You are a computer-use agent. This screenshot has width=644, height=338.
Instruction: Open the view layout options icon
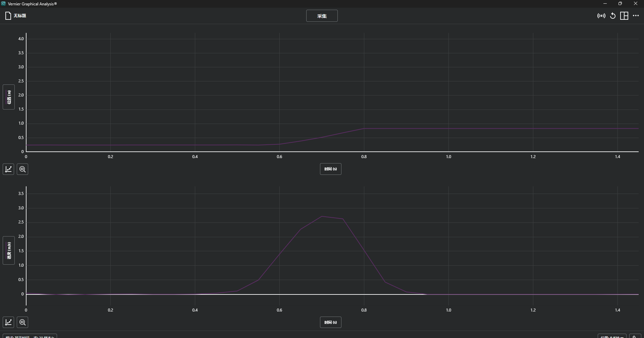coord(624,16)
